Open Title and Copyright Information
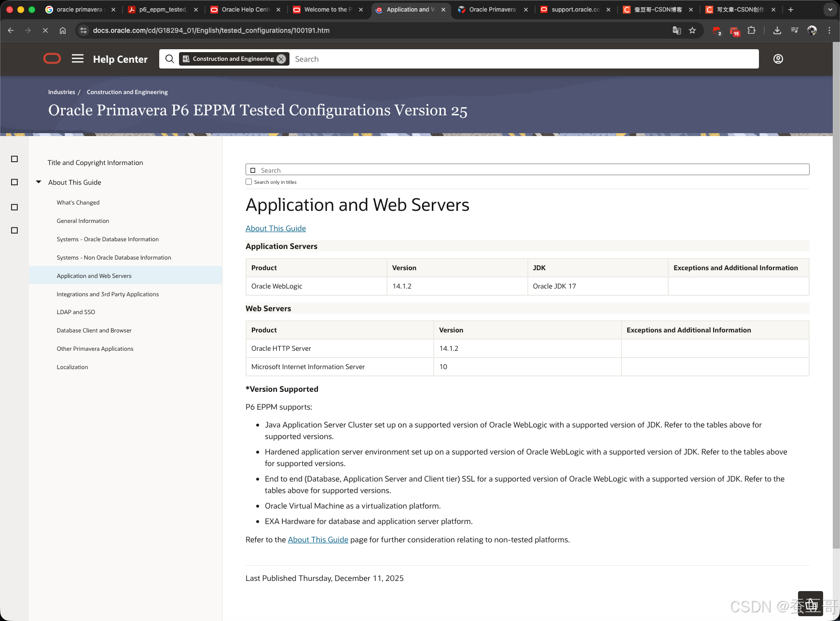 click(x=95, y=163)
